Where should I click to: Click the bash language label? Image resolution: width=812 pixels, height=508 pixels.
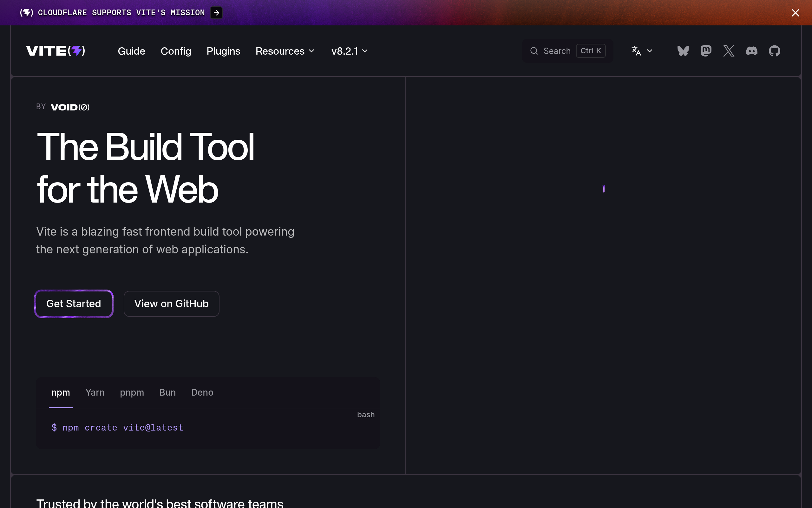coord(366,415)
